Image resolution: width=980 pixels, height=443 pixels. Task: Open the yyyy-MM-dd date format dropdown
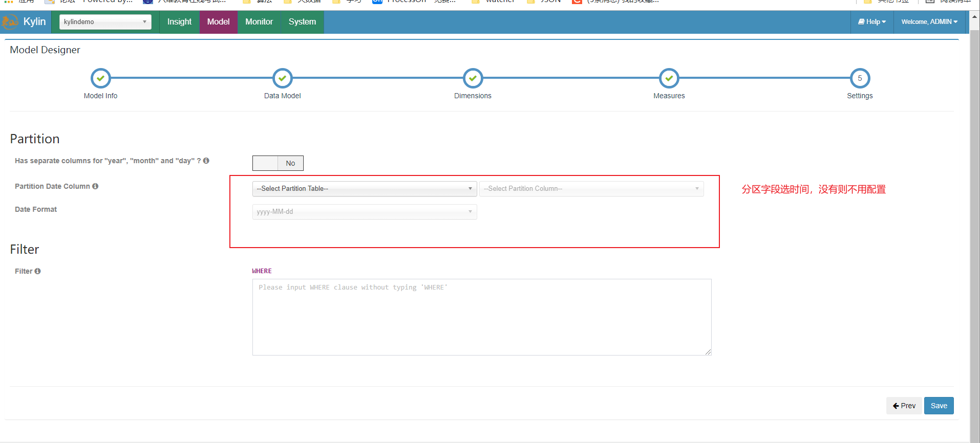pos(365,212)
